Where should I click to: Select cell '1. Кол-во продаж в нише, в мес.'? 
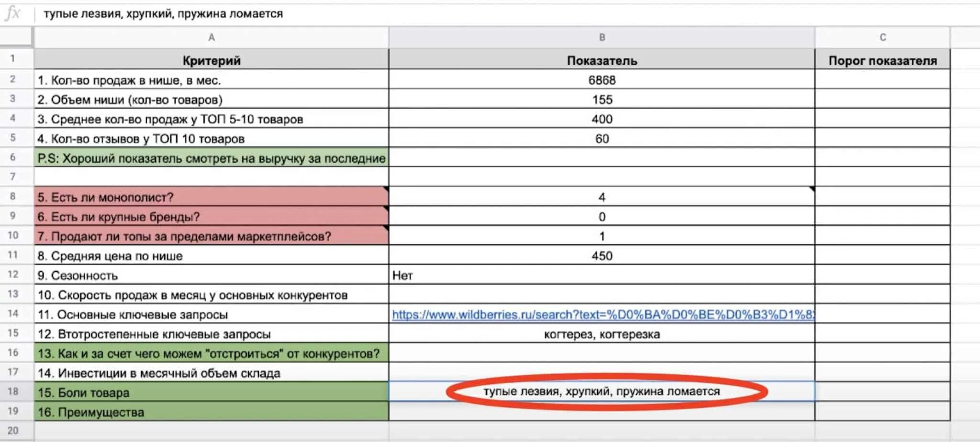tap(211, 79)
